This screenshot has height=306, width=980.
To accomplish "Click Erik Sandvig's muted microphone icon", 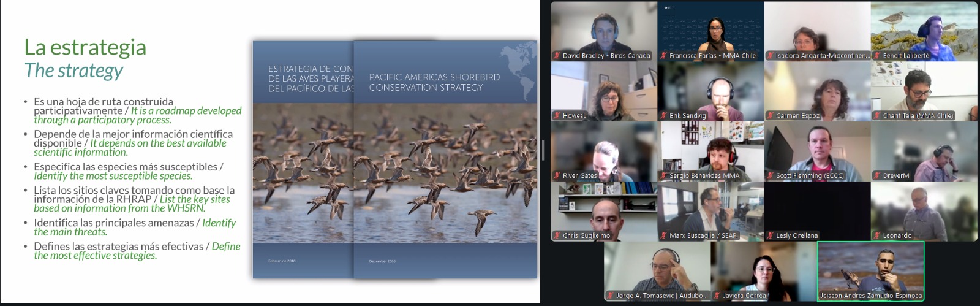I will tap(664, 116).
